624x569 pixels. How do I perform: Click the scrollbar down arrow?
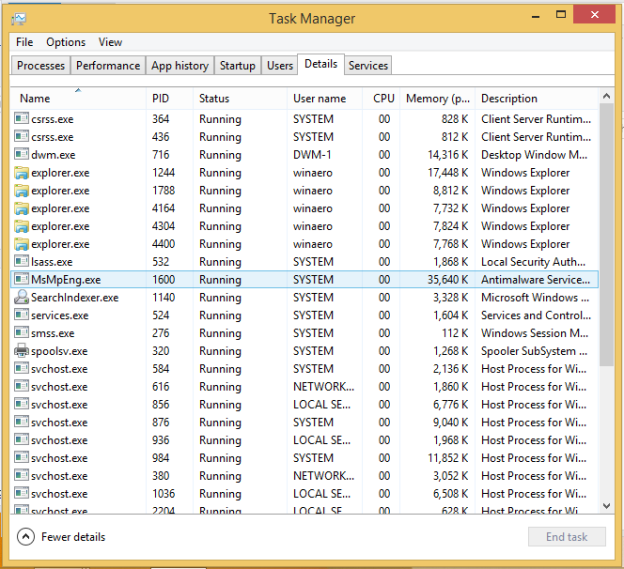click(x=606, y=506)
